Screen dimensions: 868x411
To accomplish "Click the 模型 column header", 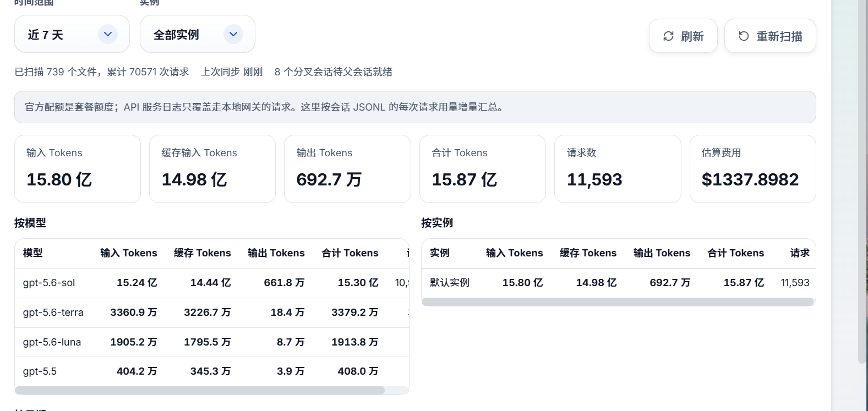I will (x=33, y=253).
